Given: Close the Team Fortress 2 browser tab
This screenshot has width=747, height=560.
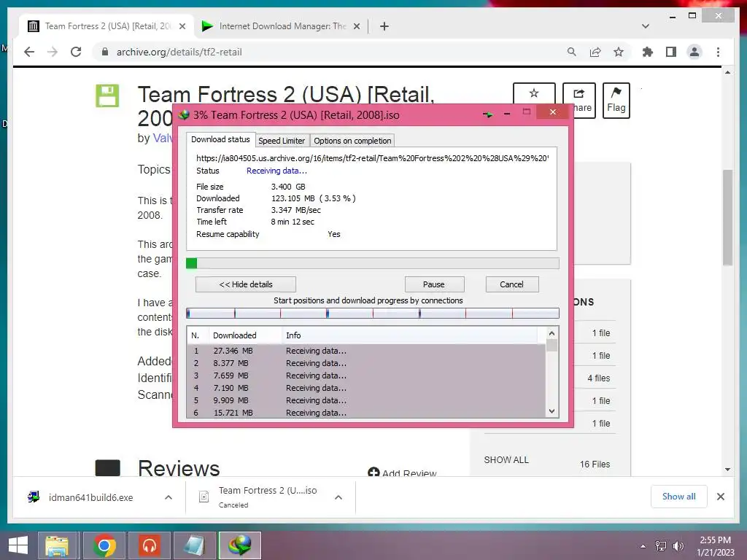Looking at the screenshot, I should coord(182,26).
